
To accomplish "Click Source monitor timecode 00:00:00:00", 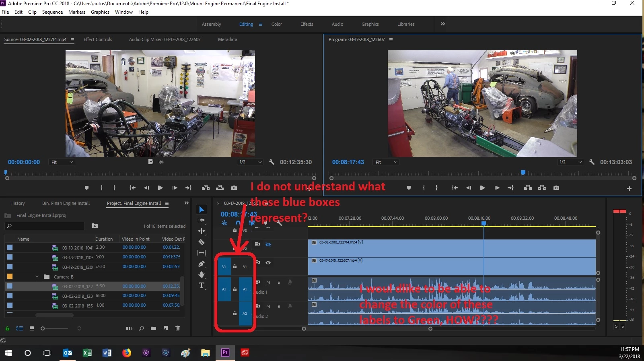I will pyautogui.click(x=24, y=162).
